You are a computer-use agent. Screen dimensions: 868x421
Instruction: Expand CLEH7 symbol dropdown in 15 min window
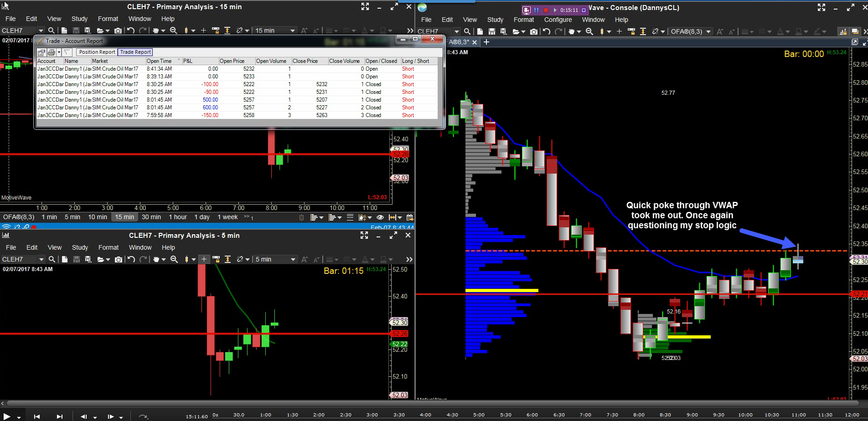41,31
